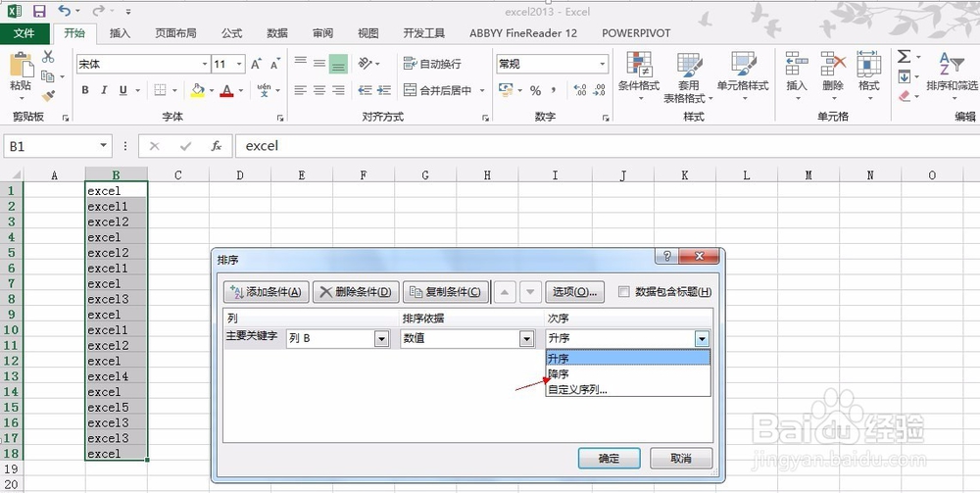Cut selection with scissors icon
Image resolution: width=980 pixels, height=493 pixels.
pos(48,57)
